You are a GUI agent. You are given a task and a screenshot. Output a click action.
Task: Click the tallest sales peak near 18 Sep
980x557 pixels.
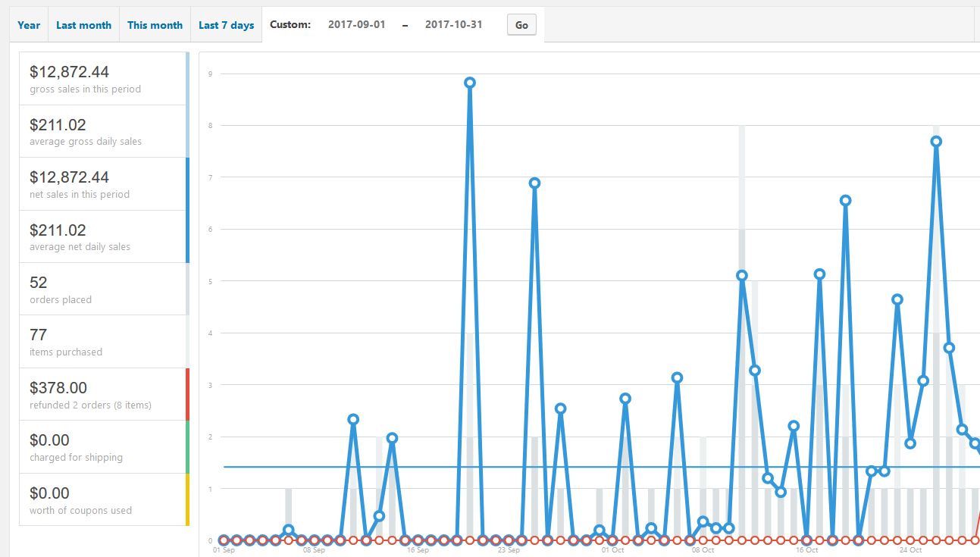click(x=469, y=82)
